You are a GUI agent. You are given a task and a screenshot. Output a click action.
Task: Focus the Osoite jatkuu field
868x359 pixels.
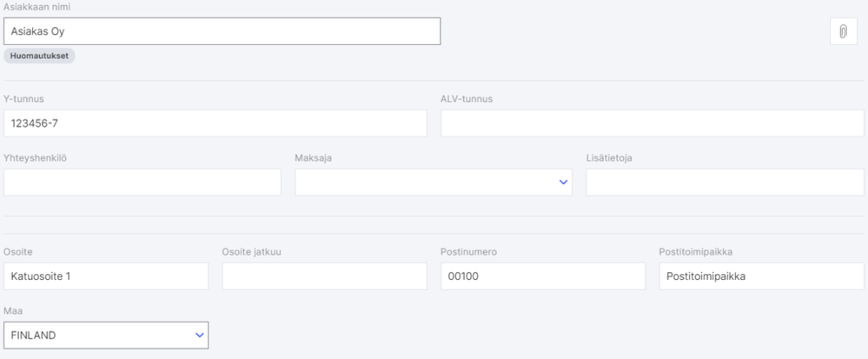[x=324, y=276]
